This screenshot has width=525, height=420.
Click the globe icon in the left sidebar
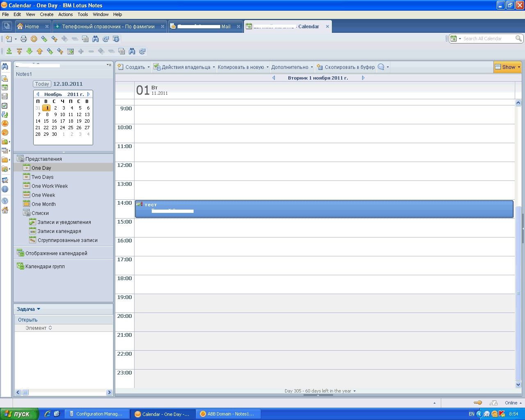[5, 189]
